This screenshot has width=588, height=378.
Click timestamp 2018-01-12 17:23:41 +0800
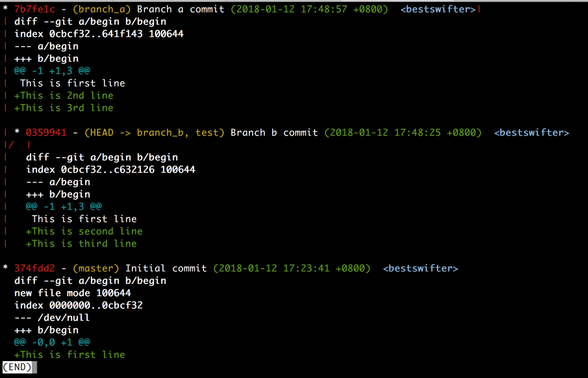[292, 268]
